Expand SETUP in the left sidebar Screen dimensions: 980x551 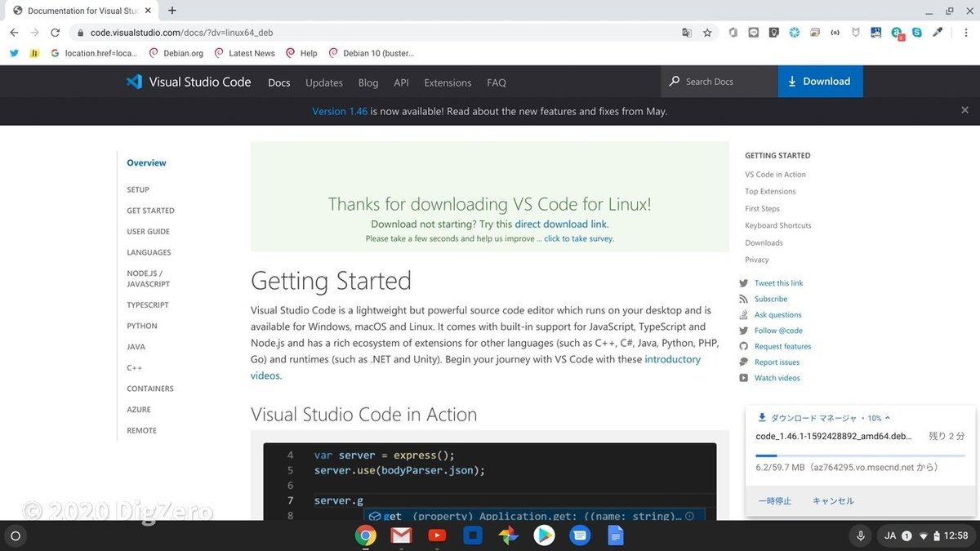tap(138, 189)
